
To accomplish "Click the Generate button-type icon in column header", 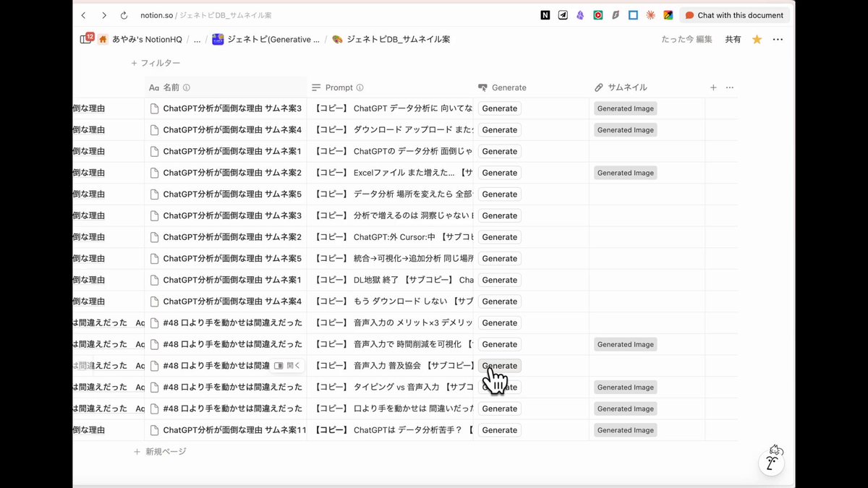I will 483,87.
